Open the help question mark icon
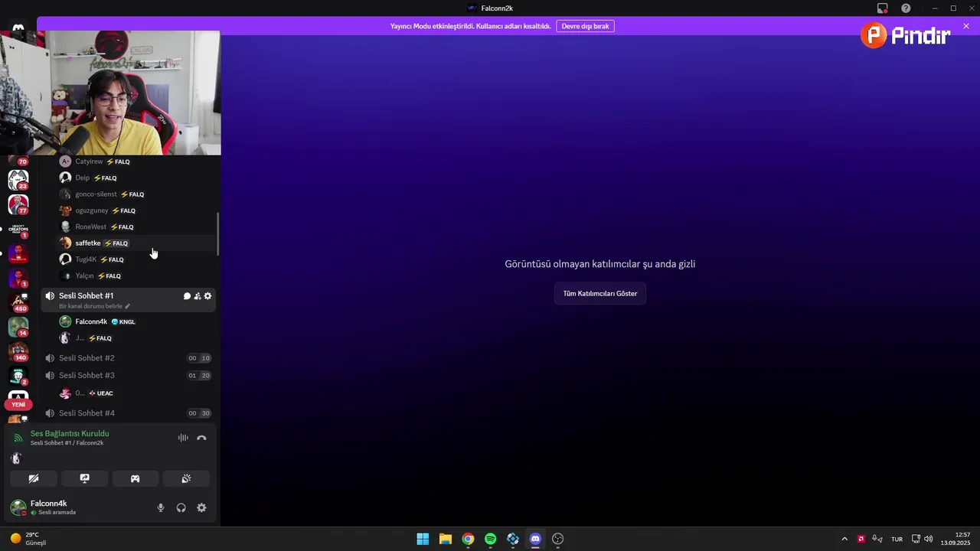 906,8
